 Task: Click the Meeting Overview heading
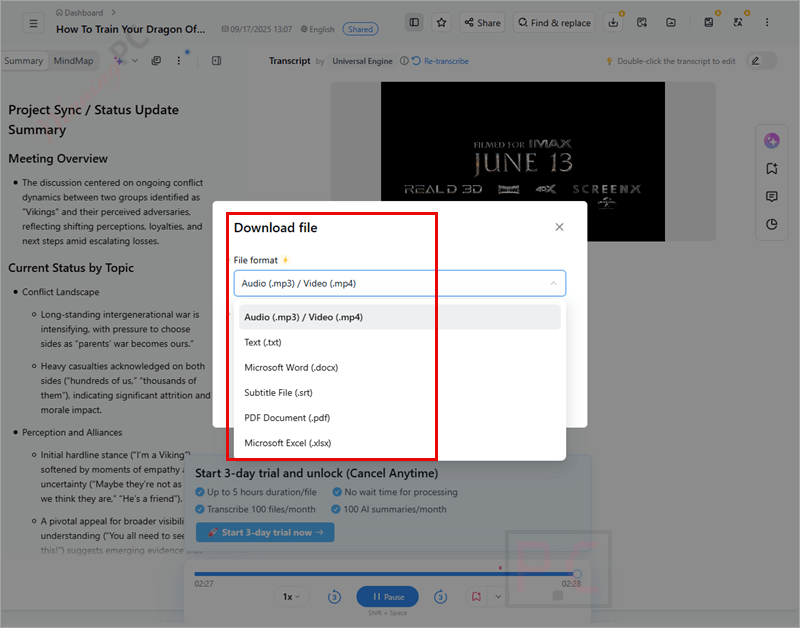point(58,159)
